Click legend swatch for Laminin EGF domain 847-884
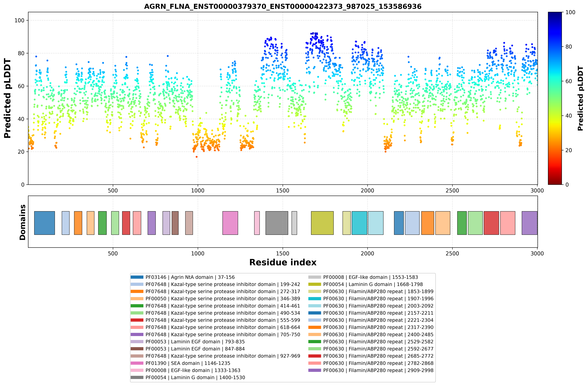This screenshot has height=386, width=588. point(137,349)
